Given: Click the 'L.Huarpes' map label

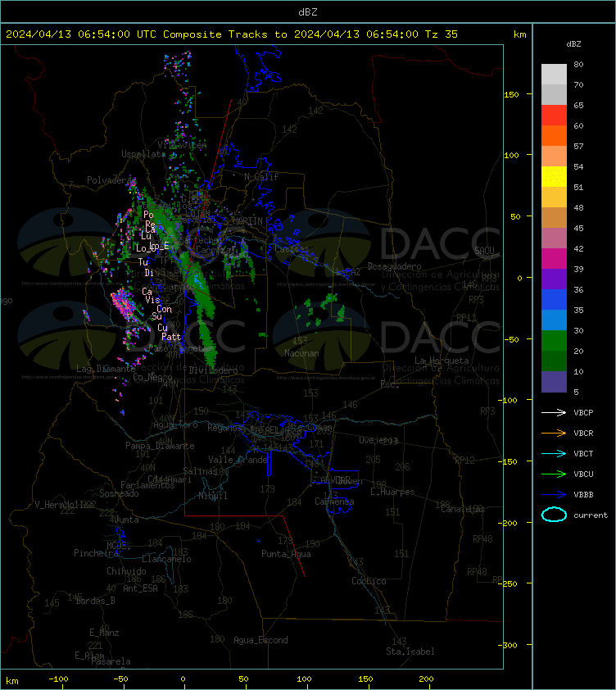Looking at the screenshot, I should (392, 492).
